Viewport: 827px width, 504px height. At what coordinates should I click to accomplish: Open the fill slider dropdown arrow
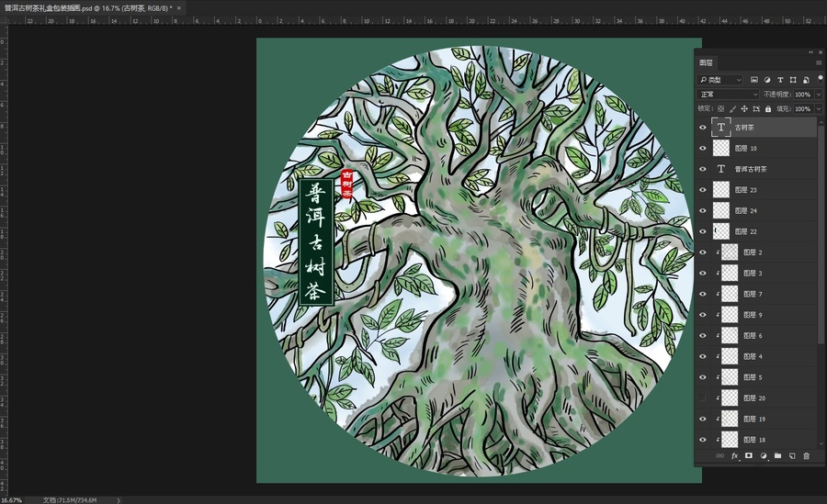(x=819, y=108)
